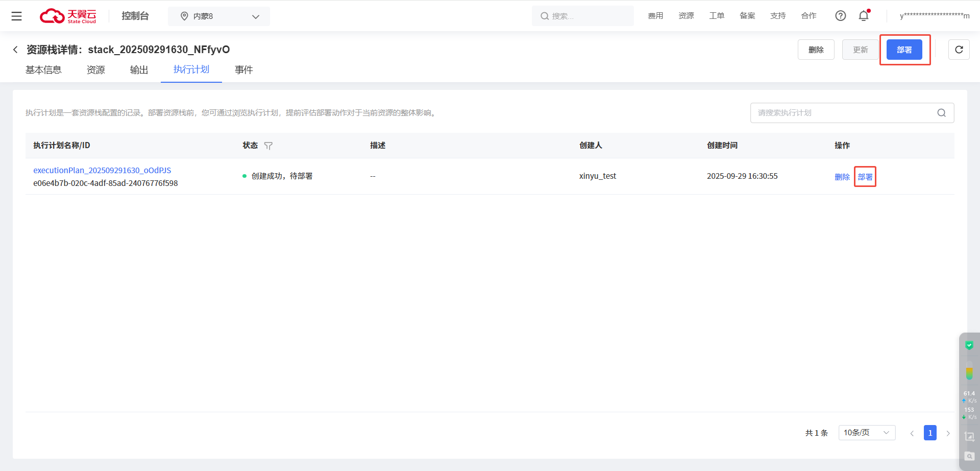Open executionPlan_202509291630_oOdPJS link
The image size is (980, 471).
point(102,171)
